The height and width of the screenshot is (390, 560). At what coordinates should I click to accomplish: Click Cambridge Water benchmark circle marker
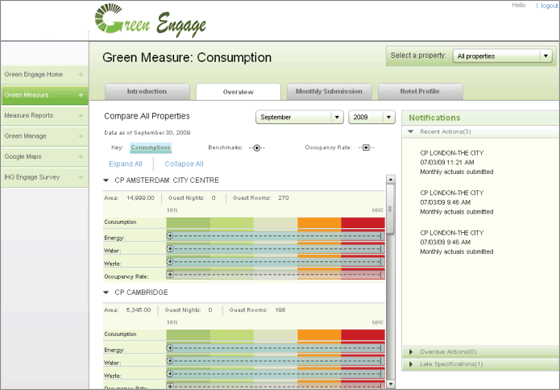click(x=170, y=361)
